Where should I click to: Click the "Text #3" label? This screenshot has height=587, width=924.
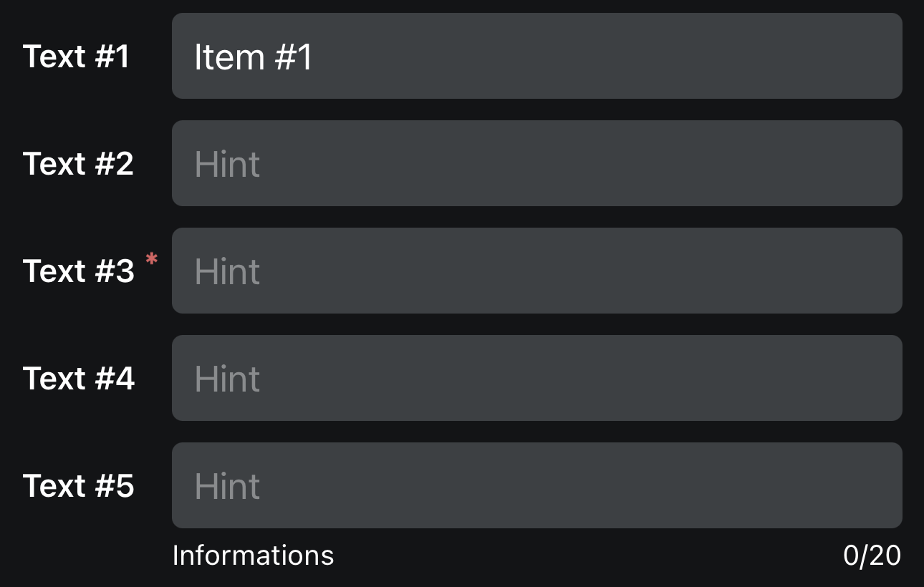tap(78, 271)
